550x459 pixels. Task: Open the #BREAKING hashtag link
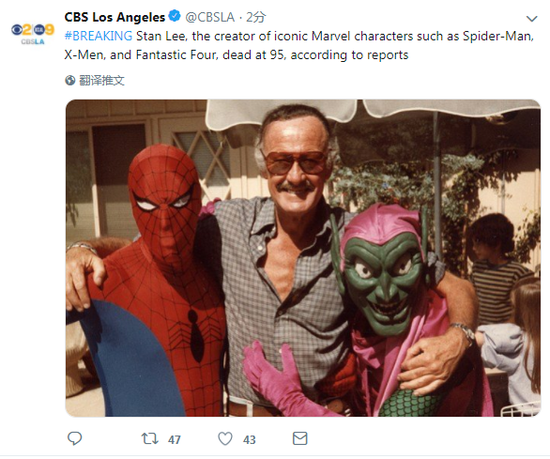click(x=98, y=36)
